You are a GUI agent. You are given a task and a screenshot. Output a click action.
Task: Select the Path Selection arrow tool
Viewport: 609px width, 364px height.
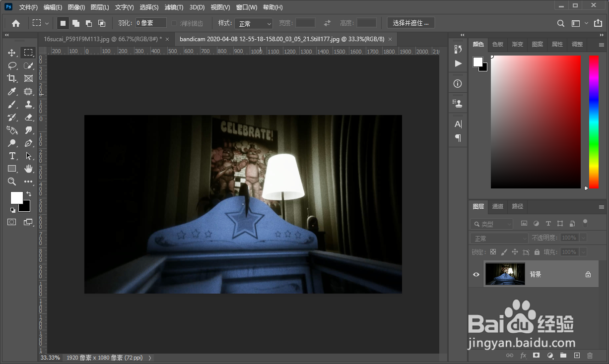click(28, 156)
